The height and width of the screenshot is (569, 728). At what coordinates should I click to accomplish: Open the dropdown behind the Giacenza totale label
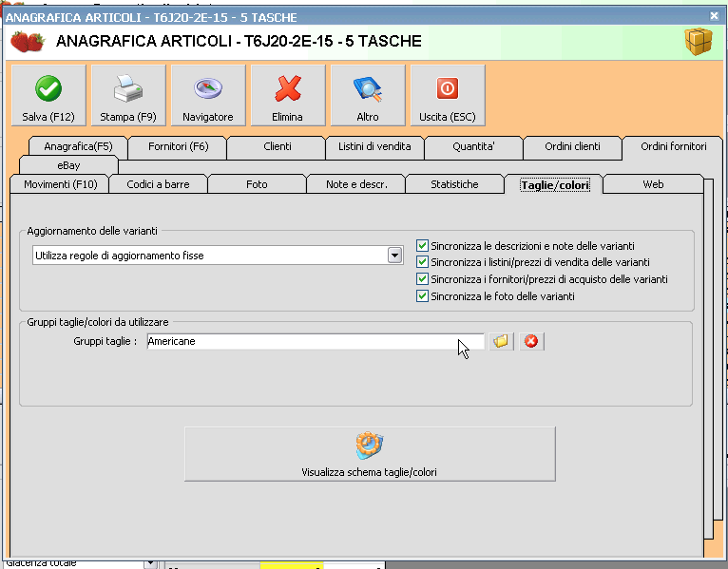click(x=150, y=563)
